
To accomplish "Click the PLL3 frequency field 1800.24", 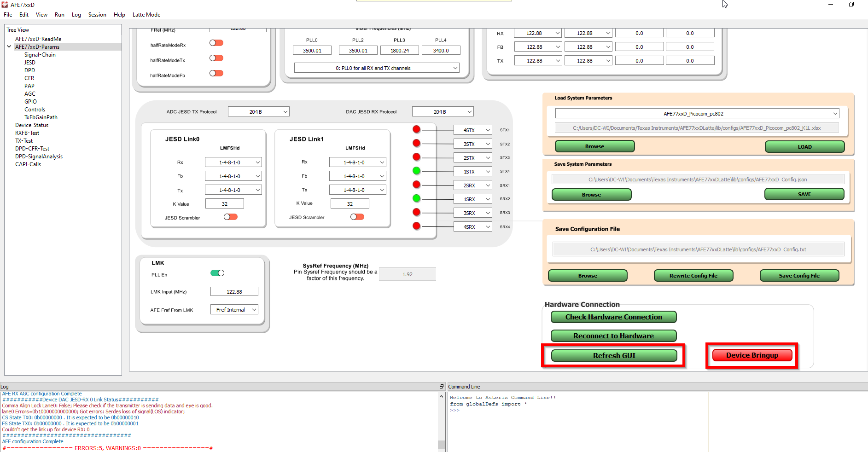I will [400, 51].
